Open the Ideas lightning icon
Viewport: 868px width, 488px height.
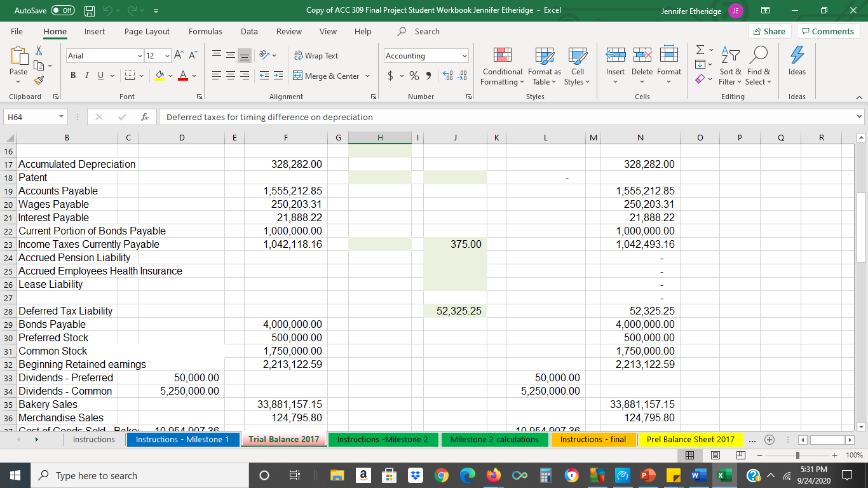coord(796,60)
